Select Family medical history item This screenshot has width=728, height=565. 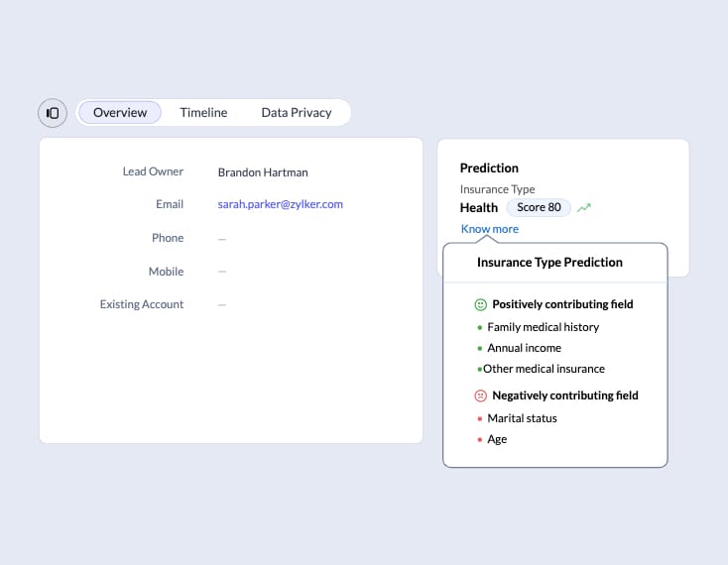543,327
